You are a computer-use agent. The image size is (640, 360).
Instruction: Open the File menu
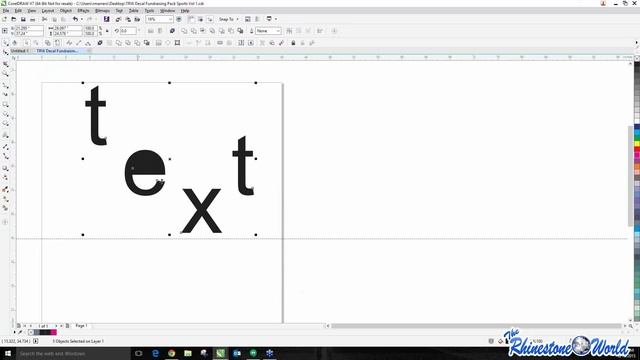pos(6,11)
